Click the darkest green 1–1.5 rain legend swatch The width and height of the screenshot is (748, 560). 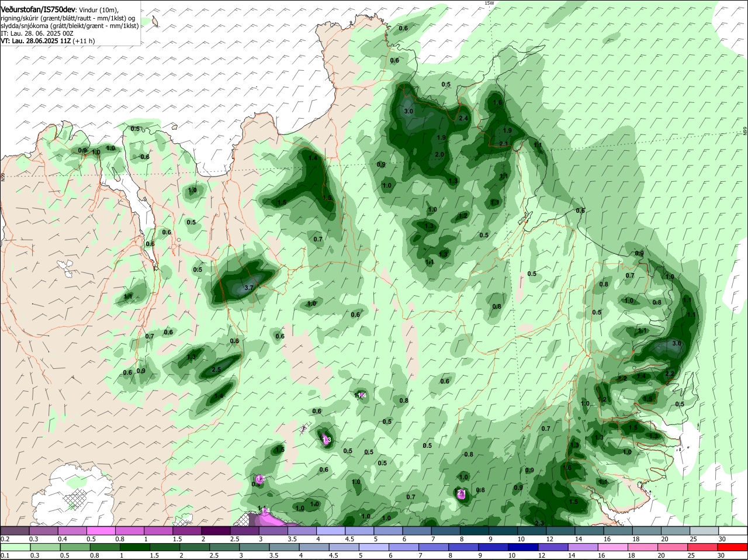136,547
